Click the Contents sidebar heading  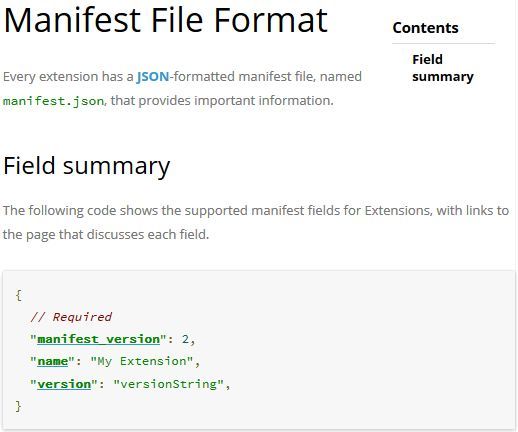point(425,28)
